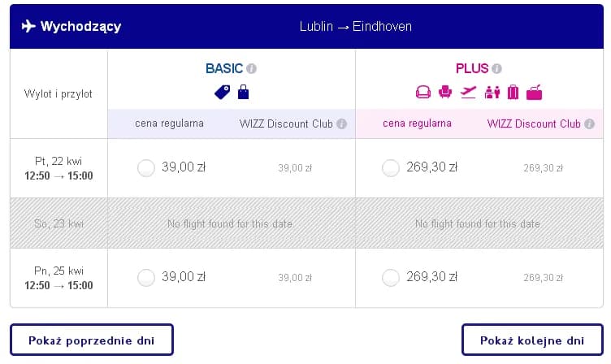Viewport: 611px width, 364px height.
Task: Click the PLUS fare column heading
Action: pyautogui.click(x=471, y=69)
